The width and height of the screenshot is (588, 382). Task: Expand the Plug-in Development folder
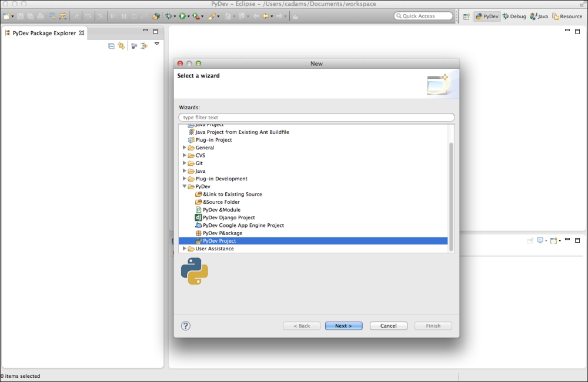184,179
